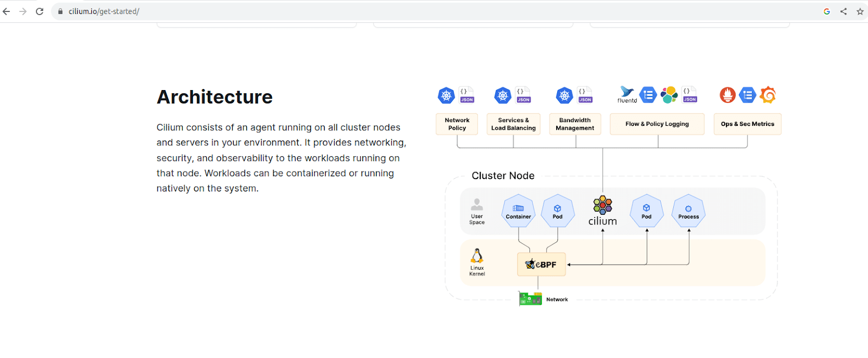Click the Pod hexagon next to Process
868x358 pixels.
(647, 210)
